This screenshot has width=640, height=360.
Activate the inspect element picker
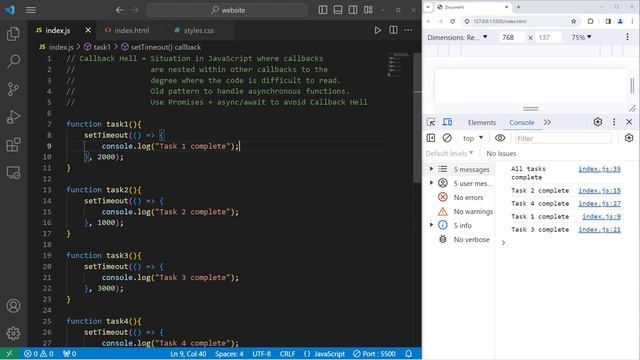(431, 122)
